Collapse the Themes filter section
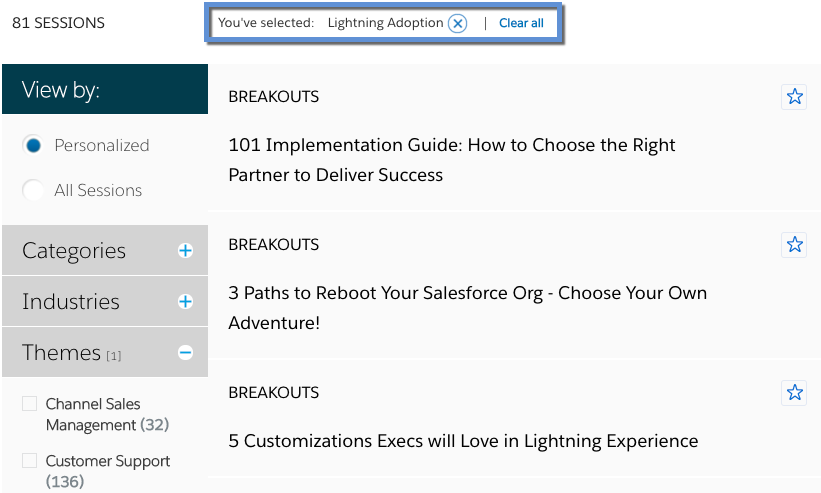 click(62, 352)
